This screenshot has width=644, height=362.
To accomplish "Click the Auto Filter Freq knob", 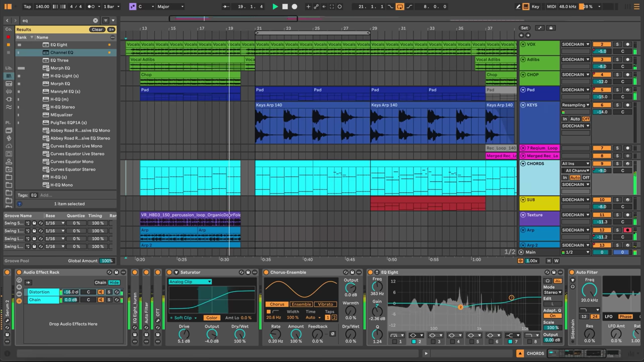I will [x=589, y=290].
